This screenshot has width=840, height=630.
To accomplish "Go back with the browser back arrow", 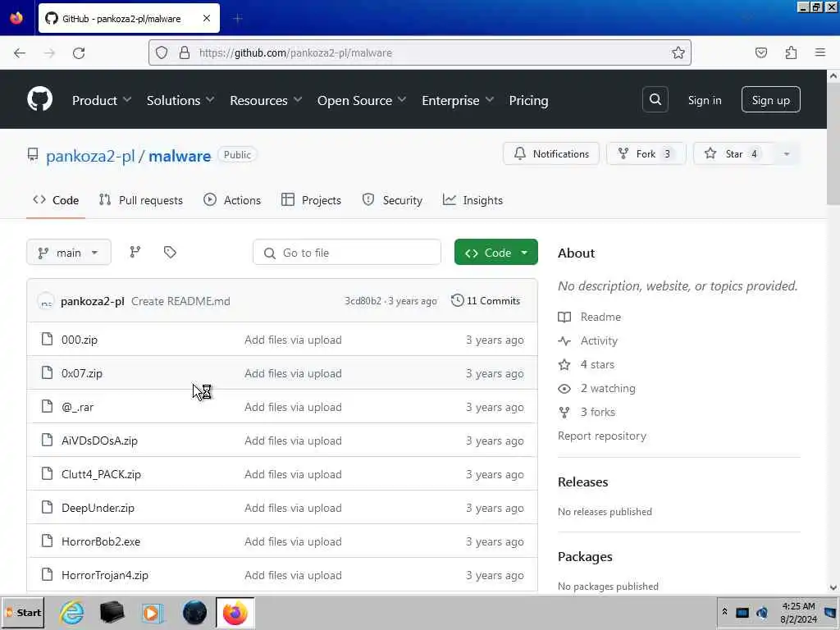I will (x=20, y=52).
